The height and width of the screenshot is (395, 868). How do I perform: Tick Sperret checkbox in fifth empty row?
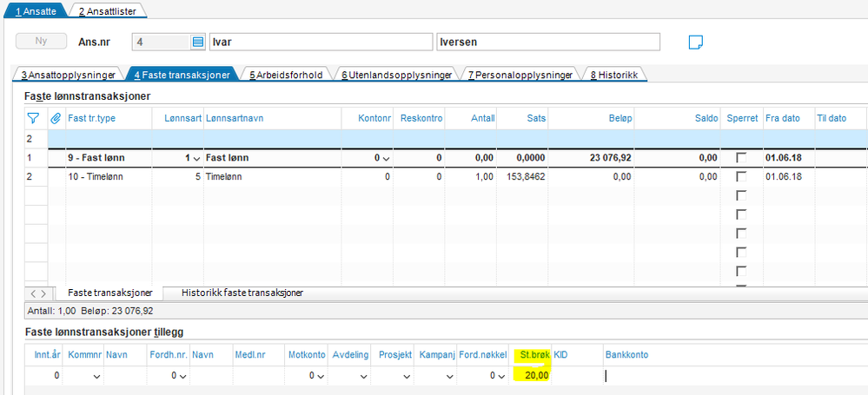(x=740, y=271)
